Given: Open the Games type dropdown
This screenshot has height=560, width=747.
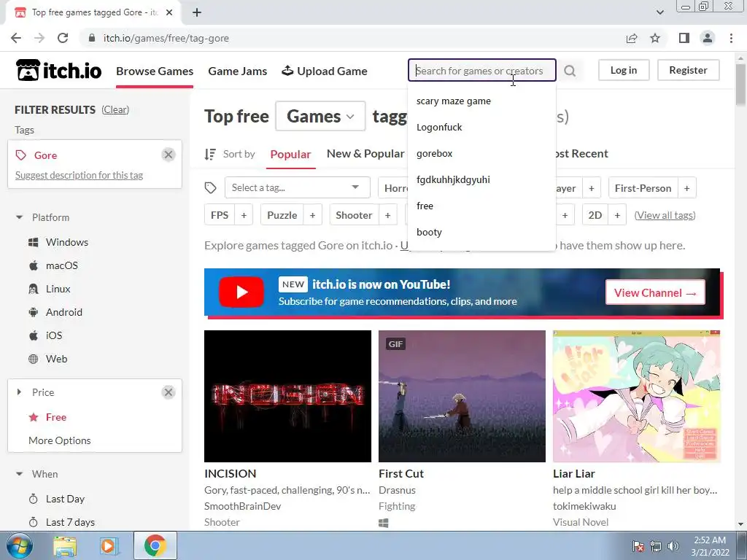Looking at the screenshot, I should pos(321,116).
